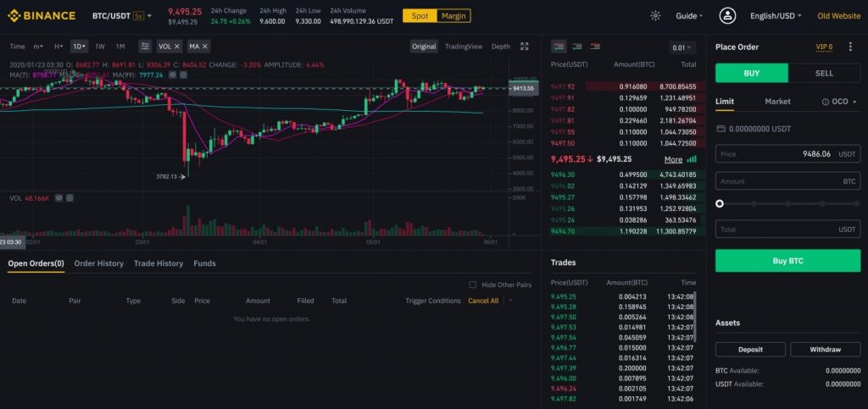868x409 pixels.
Task: Focus the Amount BTC input field
Action: tap(787, 181)
